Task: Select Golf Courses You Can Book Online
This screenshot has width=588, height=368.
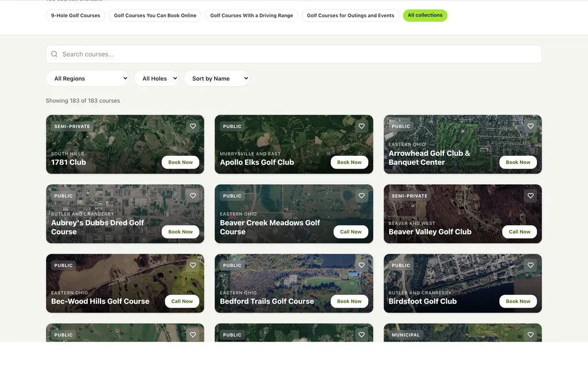Action: (155, 16)
